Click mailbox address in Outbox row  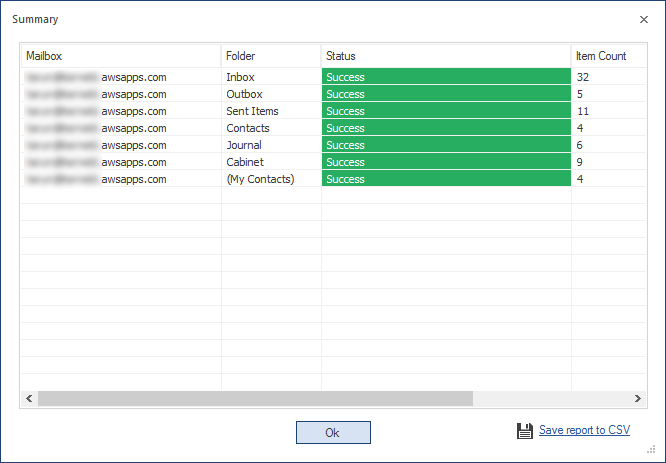point(121,94)
